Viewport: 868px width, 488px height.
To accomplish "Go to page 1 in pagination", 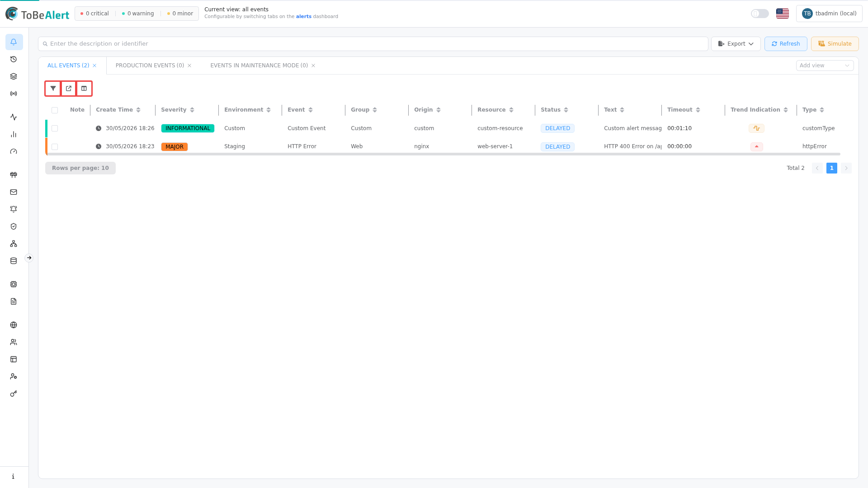I will pos(832,168).
